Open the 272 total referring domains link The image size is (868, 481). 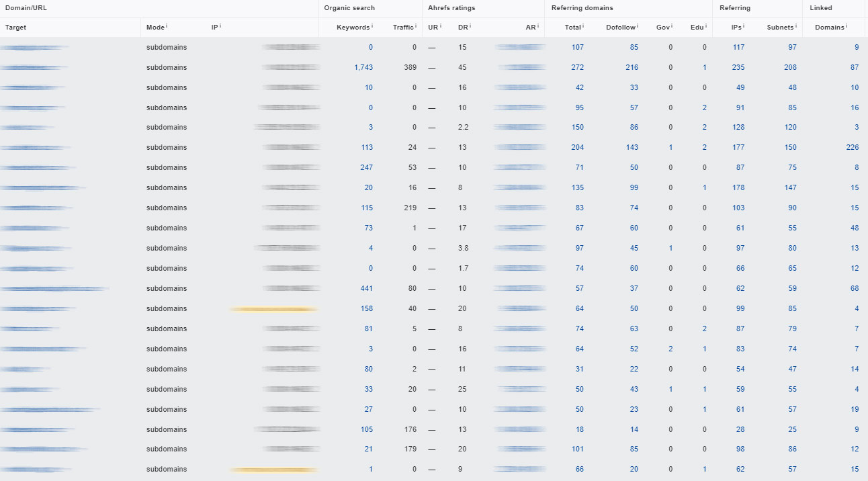577,68
